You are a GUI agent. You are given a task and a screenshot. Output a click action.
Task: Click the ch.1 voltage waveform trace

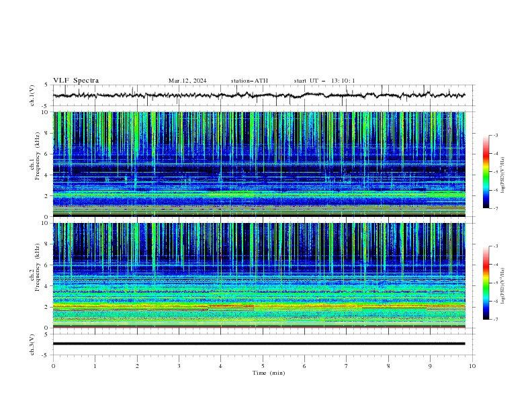(x=259, y=95)
